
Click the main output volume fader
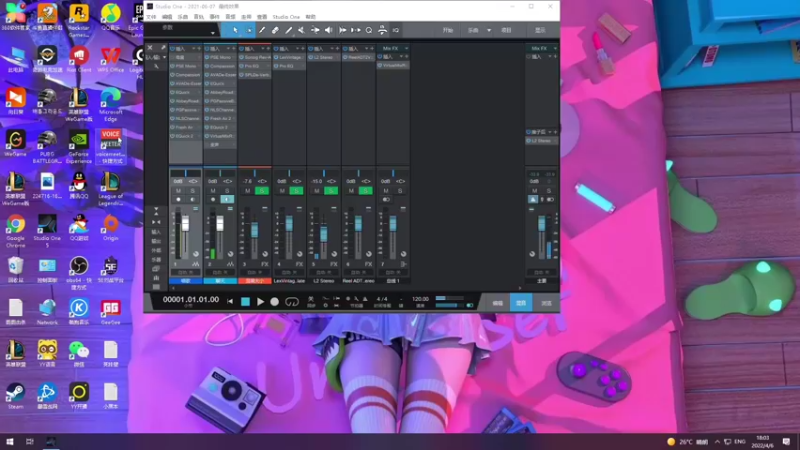(541, 223)
